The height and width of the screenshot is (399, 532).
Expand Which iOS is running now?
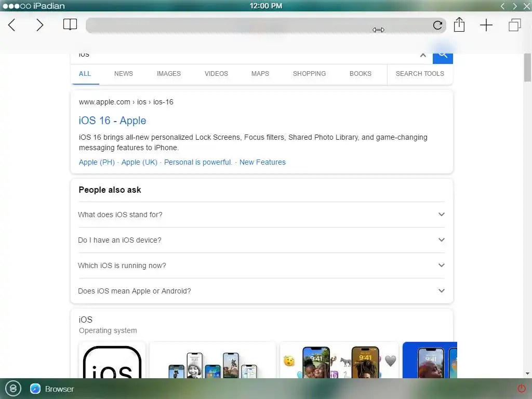261,265
